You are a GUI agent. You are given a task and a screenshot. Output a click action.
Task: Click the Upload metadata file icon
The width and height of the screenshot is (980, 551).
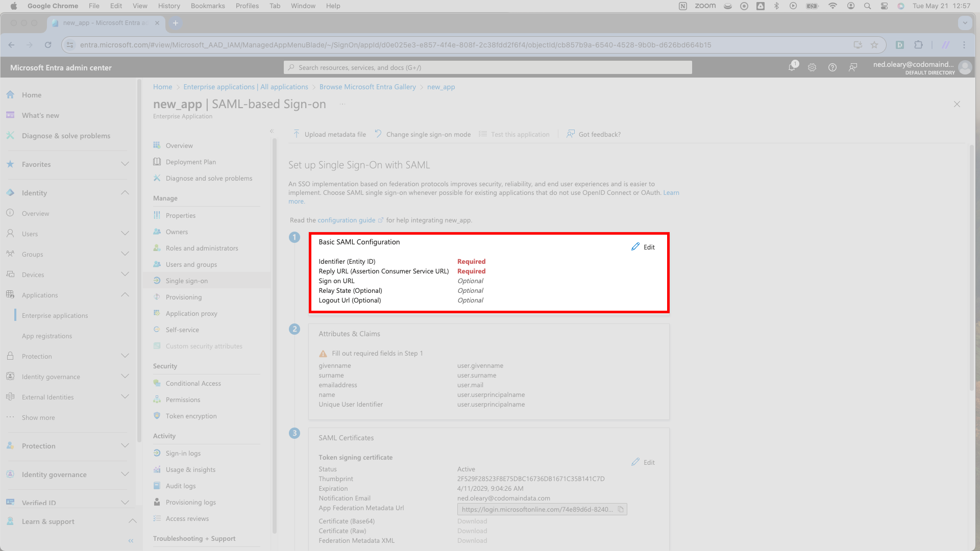coord(297,134)
